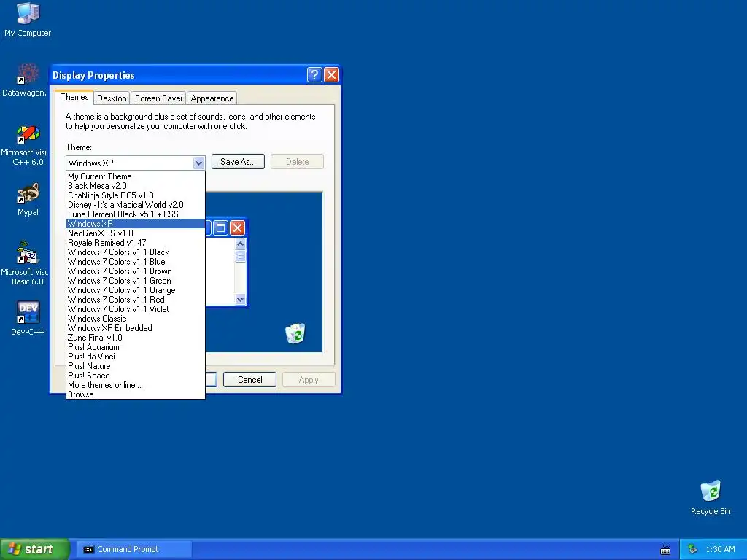
Task: Choose Plus! Space theme
Action: [135, 376]
